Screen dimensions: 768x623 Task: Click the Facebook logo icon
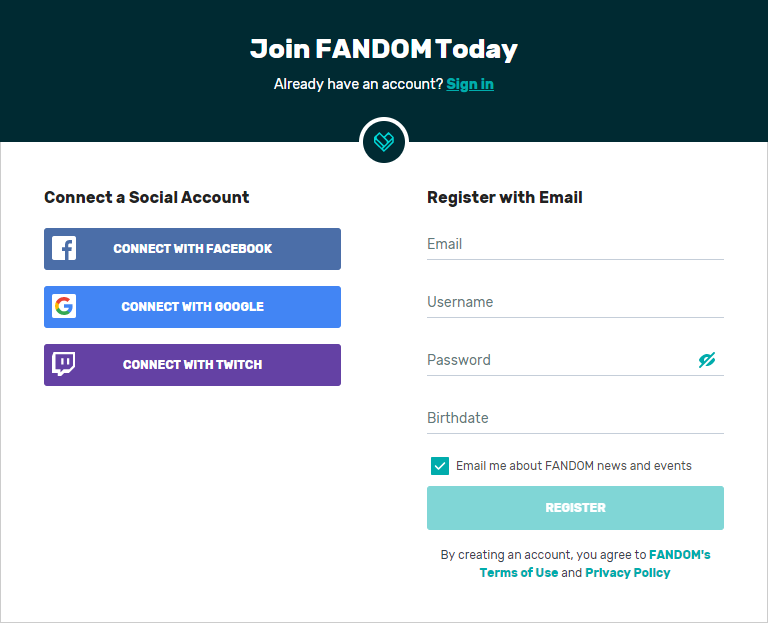point(64,249)
